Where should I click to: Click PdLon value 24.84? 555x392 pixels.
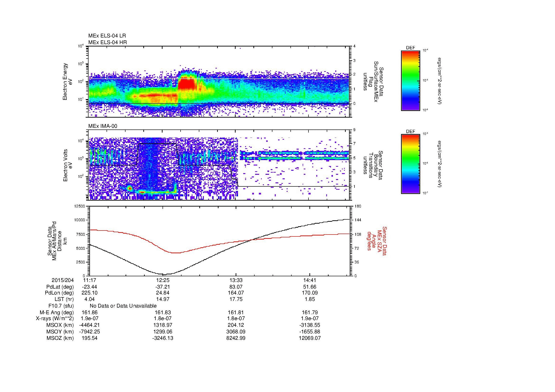(163, 293)
